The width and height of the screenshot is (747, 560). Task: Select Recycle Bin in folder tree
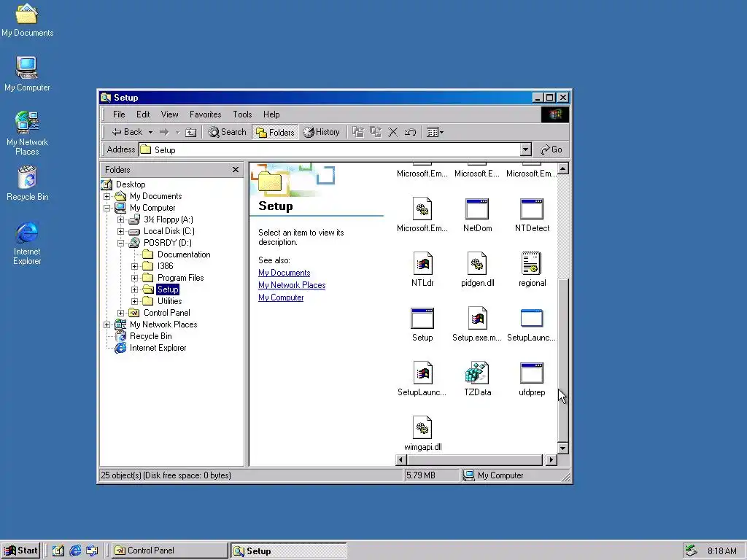point(150,336)
